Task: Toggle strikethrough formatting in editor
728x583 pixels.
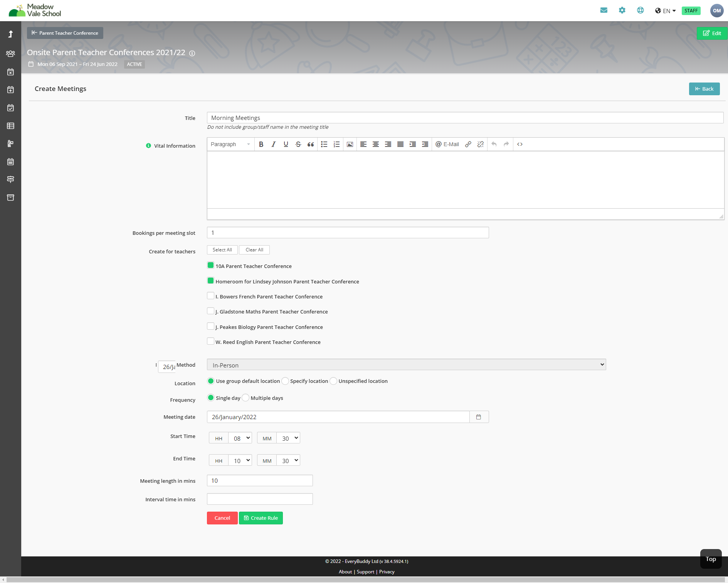Action: click(298, 144)
